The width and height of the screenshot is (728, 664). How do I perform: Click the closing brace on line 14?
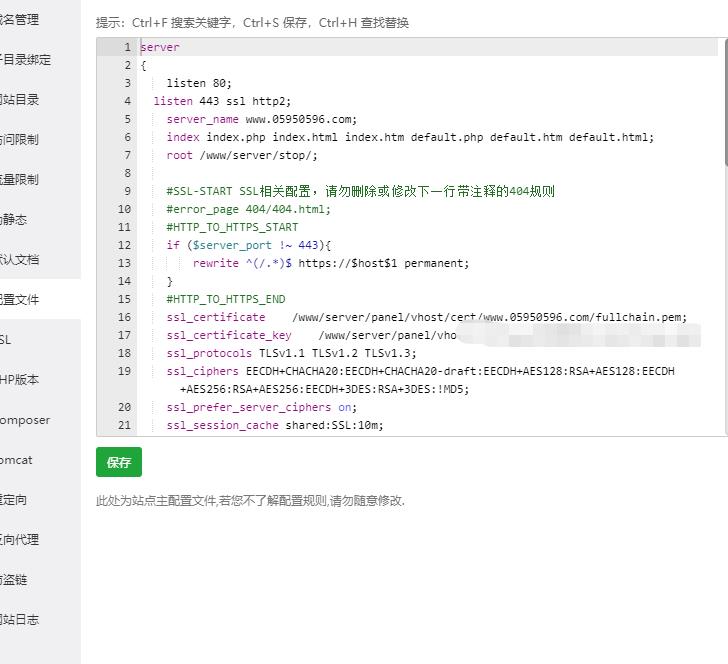coord(169,281)
